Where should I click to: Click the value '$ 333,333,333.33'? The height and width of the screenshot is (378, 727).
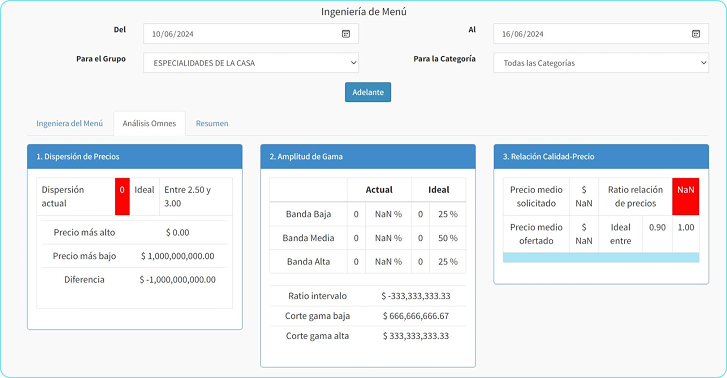pos(416,336)
